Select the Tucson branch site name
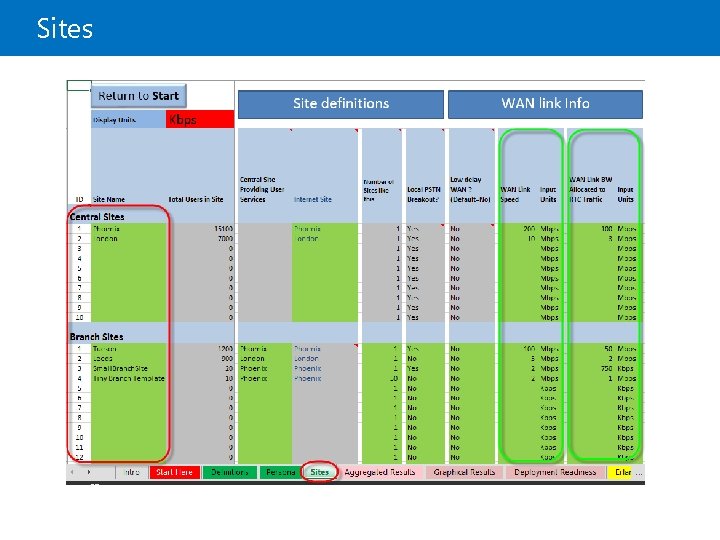 pos(129,349)
